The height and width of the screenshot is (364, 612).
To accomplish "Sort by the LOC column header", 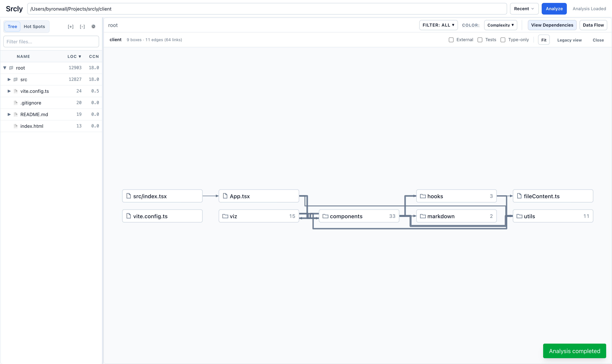I will pos(74,56).
